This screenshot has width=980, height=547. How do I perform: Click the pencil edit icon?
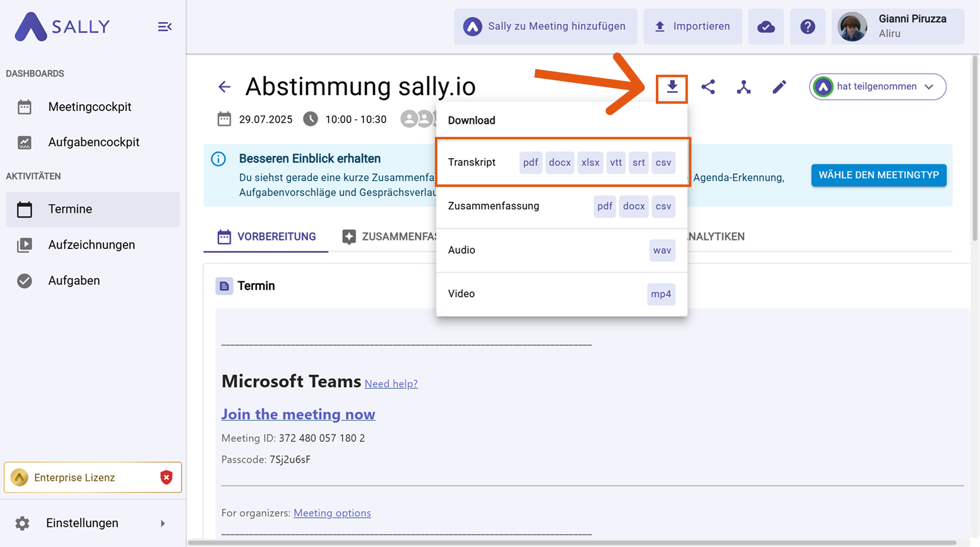click(779, 87)
